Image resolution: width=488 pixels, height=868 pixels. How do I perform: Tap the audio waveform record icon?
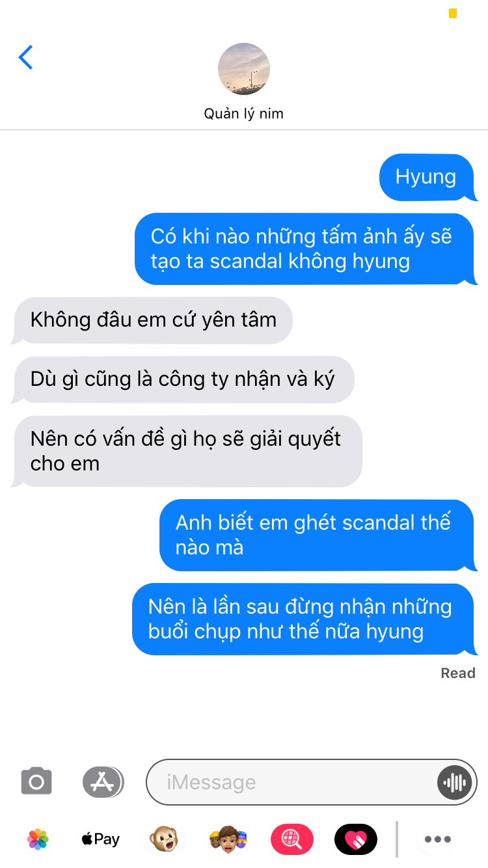click(x=454, y=782)
